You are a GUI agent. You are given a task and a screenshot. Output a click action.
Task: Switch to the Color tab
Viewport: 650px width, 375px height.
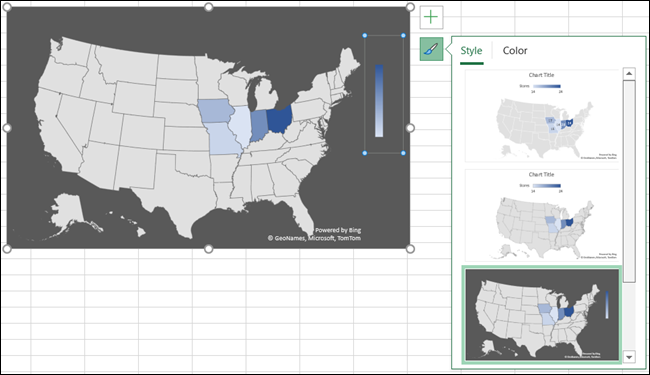515,51
